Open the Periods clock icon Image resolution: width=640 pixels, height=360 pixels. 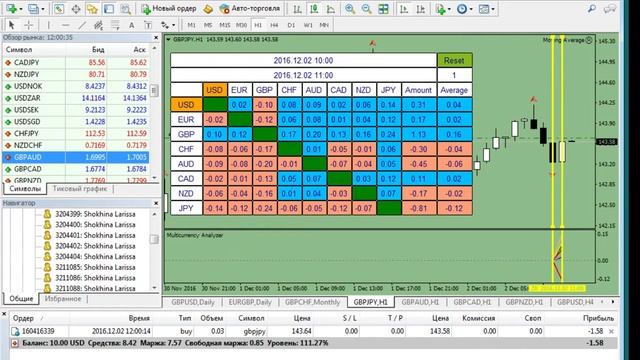click(462, 9)
